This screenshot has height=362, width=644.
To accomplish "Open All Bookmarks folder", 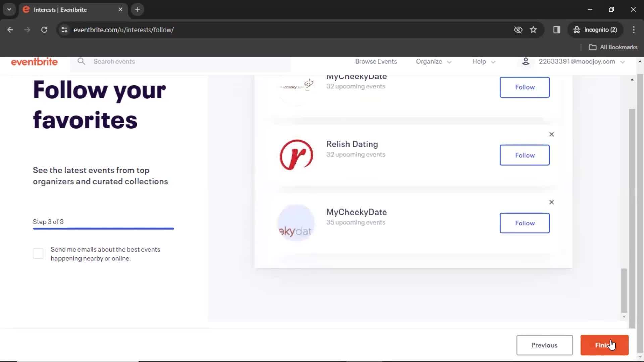I will (613, 47).
